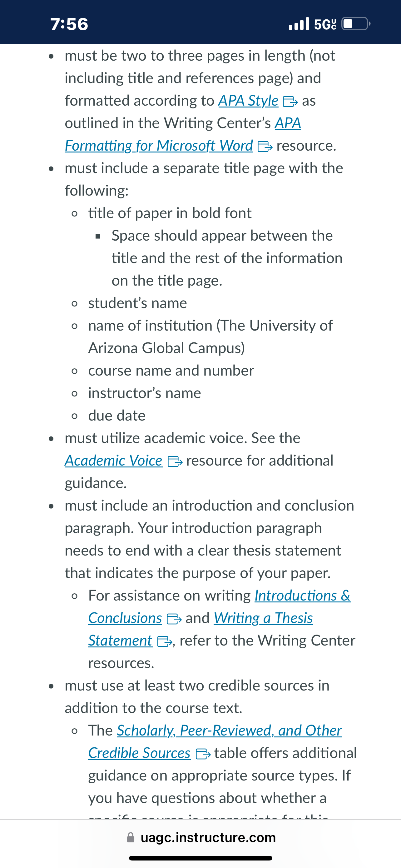Click external-link icon after Microsoft Word
Viewport: 401px width, 868px height.
[x=265, y=147]
